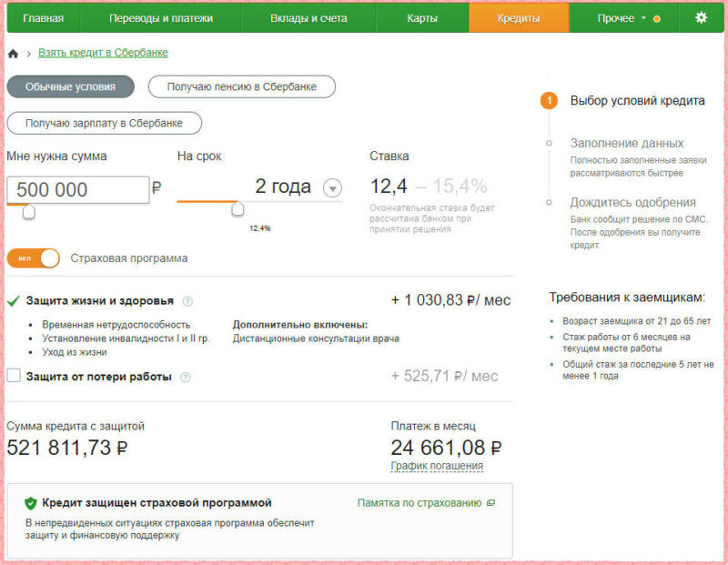Click orange notification dot next to Прочее

coord(656,19)
